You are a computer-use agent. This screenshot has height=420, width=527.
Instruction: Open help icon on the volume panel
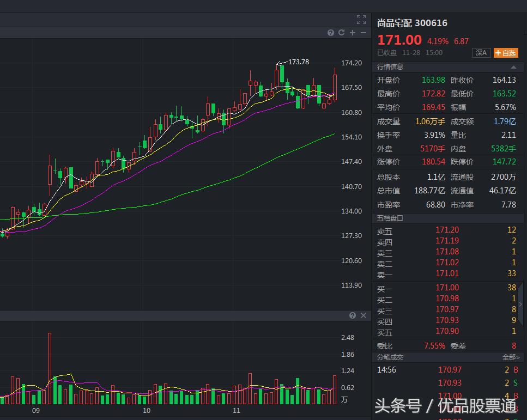click(353, 315)
